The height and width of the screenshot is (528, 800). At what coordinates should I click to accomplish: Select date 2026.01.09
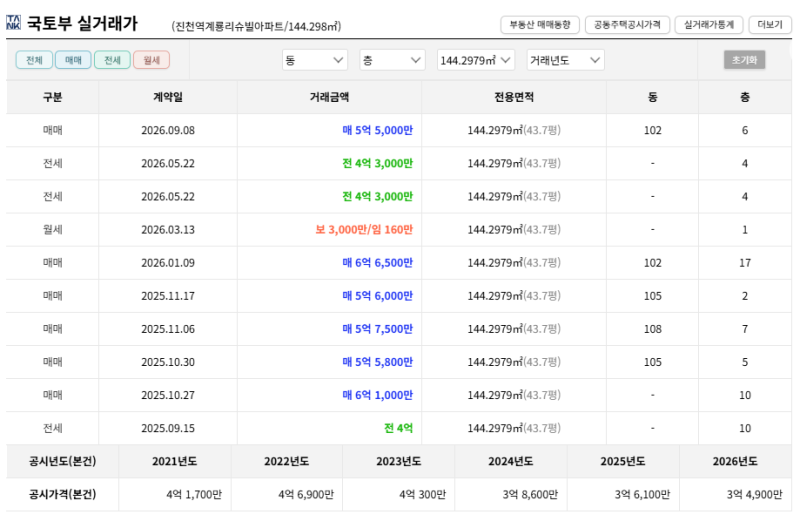[168, 263]
